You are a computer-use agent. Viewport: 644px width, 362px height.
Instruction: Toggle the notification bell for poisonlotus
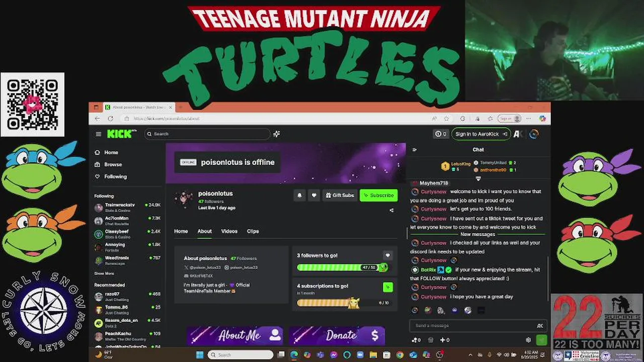pos(300,195)
